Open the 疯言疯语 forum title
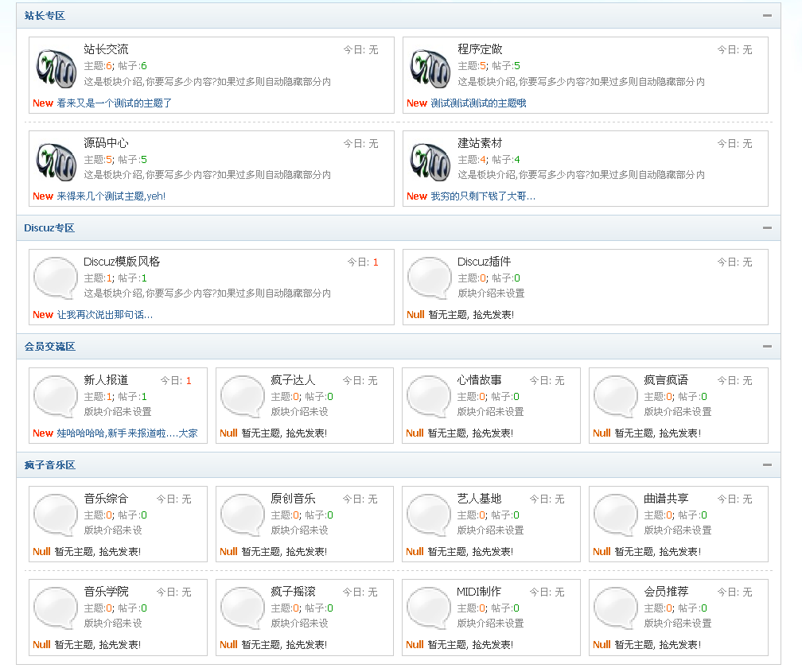Viewport: 802px width, 672px height. (x=666, y=380)
